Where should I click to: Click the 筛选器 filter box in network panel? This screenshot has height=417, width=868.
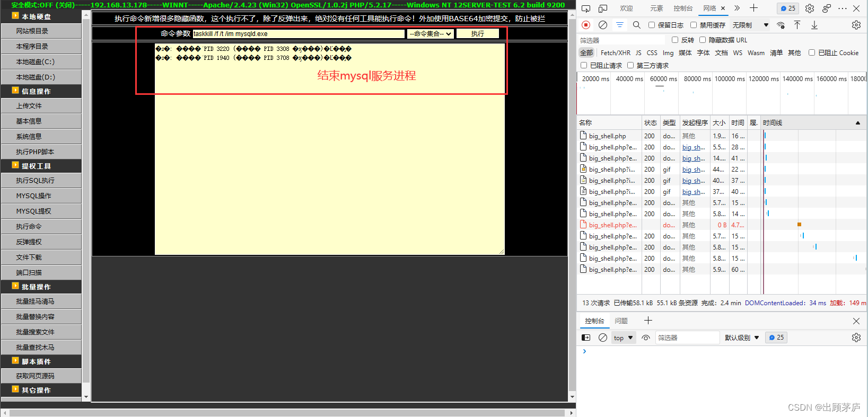click(x=621, y=40)
